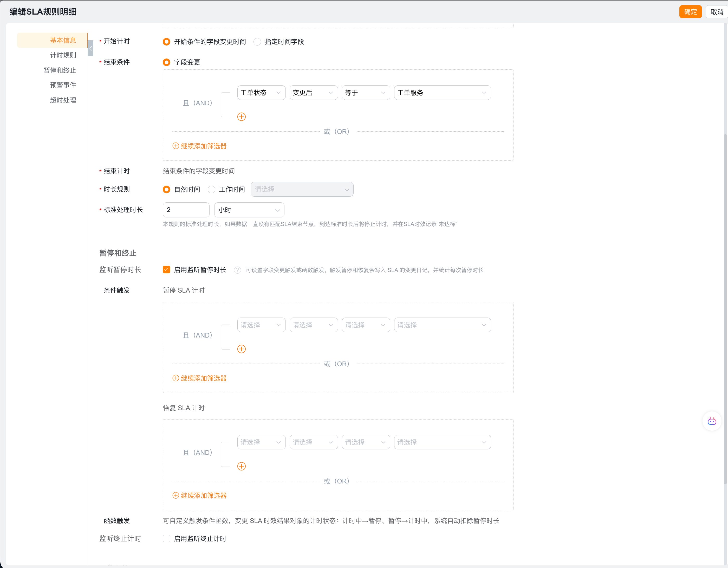The image size is (728, 568).
Task: Click 继续添加筛选器 in 结束条件 block
Action: [199, 146]
